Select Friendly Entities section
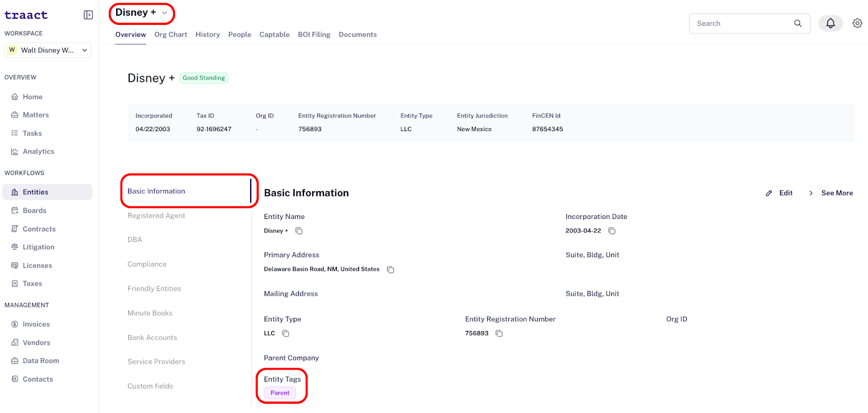This screenshot has height=413, width=868. point(154,289)
